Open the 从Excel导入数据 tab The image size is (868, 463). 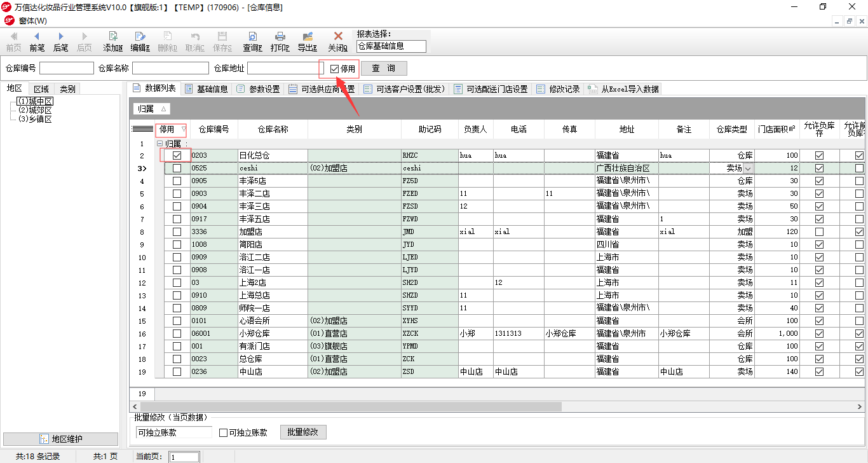624,89
